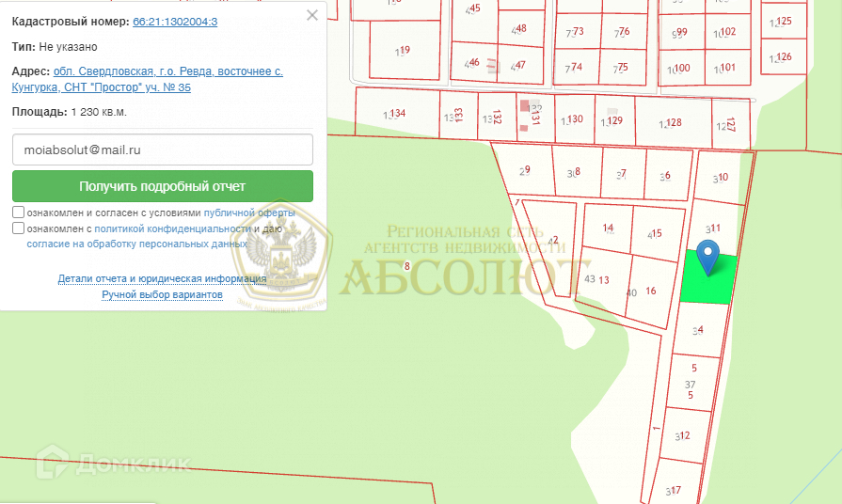
Task: Open Ручной выбор вариантов link
Action: point(162,294)
